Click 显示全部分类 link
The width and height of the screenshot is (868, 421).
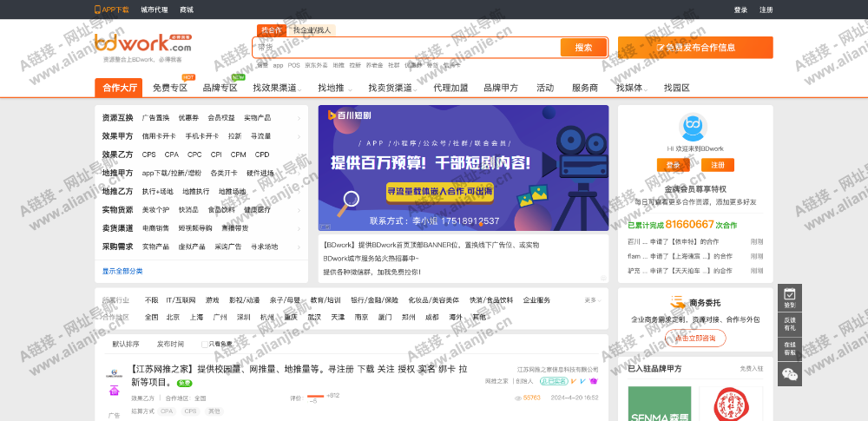point(122,272)
